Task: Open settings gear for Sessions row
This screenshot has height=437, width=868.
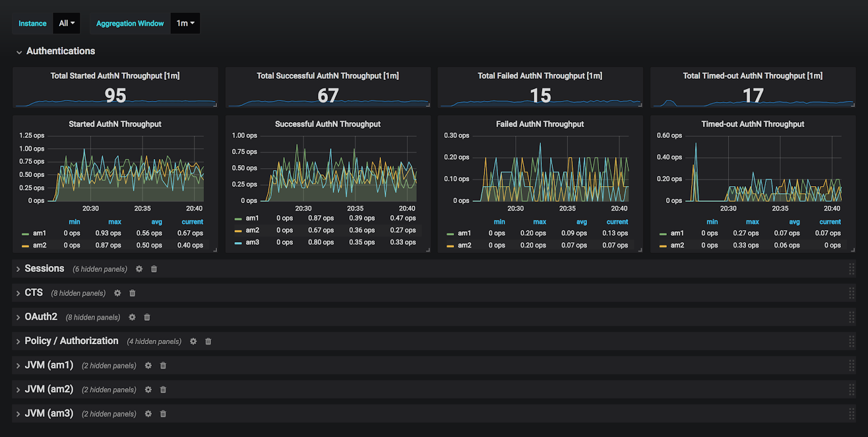Action: (139, 269)
